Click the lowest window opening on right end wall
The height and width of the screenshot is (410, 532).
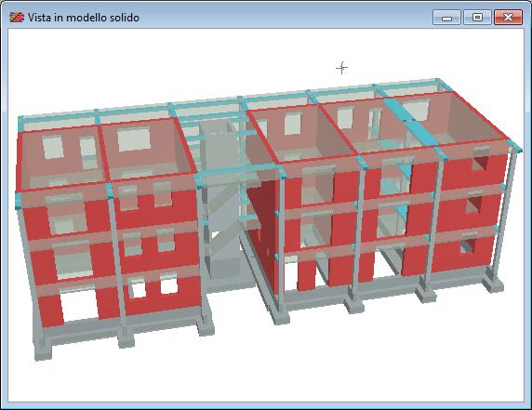click(469, 244)
